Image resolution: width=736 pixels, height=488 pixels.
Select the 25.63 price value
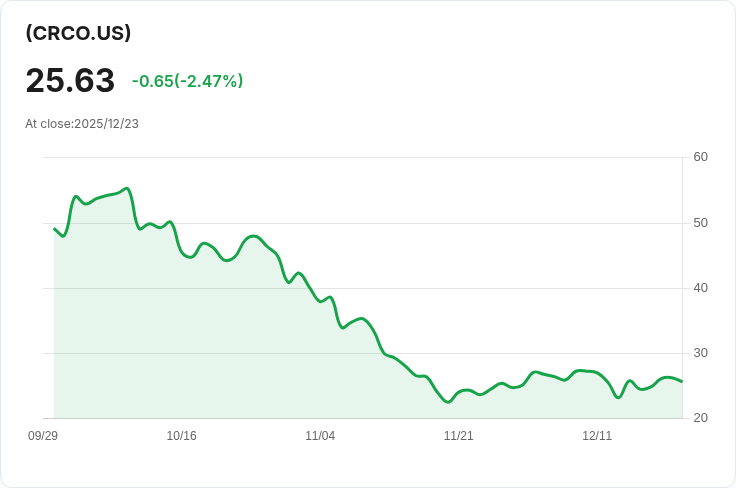click(x=70, y=81)
